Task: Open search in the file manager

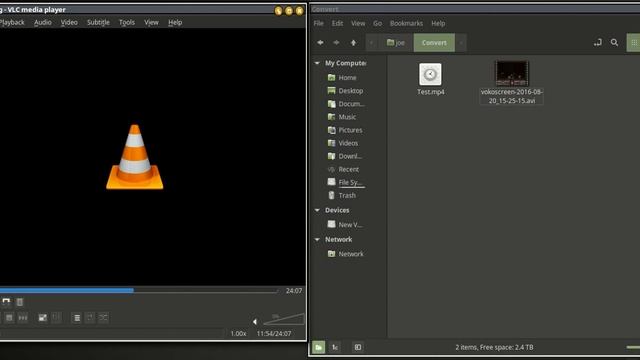Action: tap(614, 42)
